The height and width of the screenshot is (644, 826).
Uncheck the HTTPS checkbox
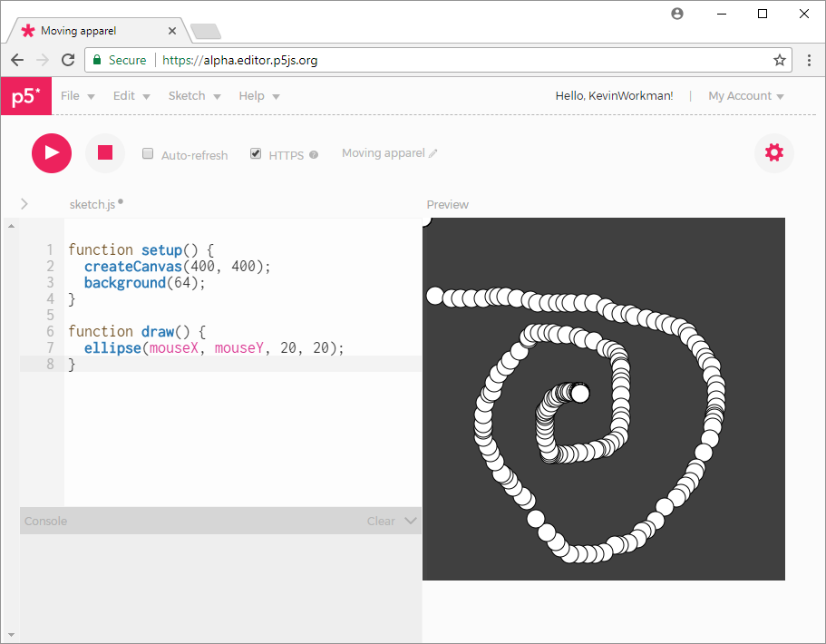click(x=256, y=154)
